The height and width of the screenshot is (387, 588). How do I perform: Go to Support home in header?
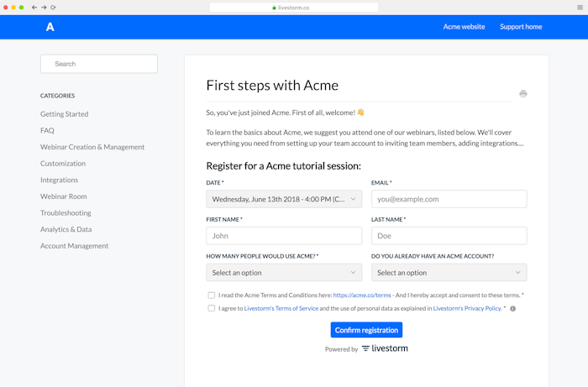(521, 27)
